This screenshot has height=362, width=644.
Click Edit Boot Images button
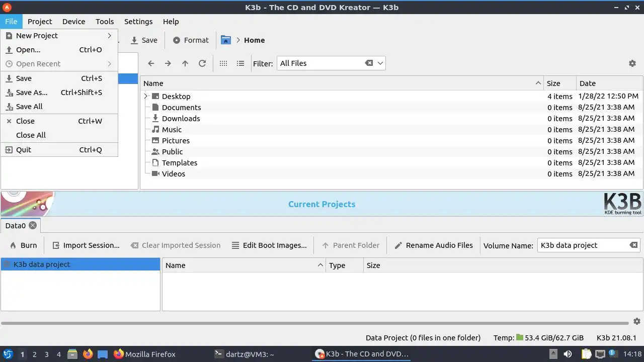[269, 245]
